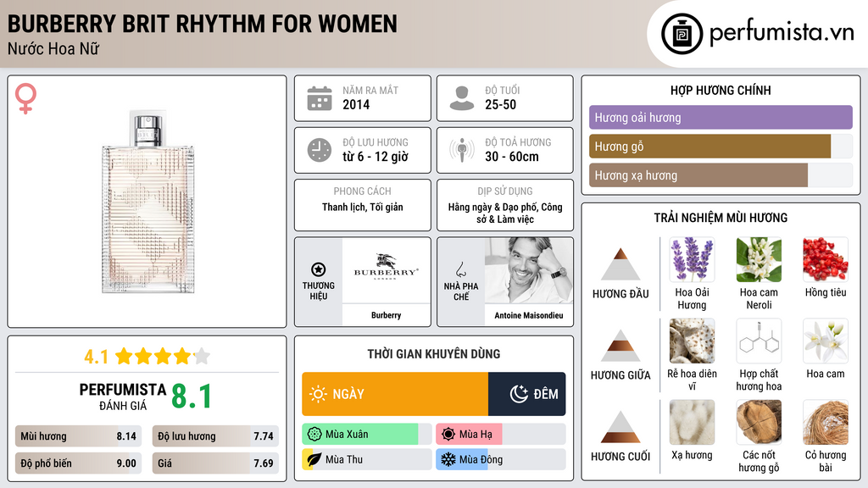This screenshot has width=868, height=488.
Task: Toggle the ĐÊM nighttime option
Action: click(x=526, y=395)
